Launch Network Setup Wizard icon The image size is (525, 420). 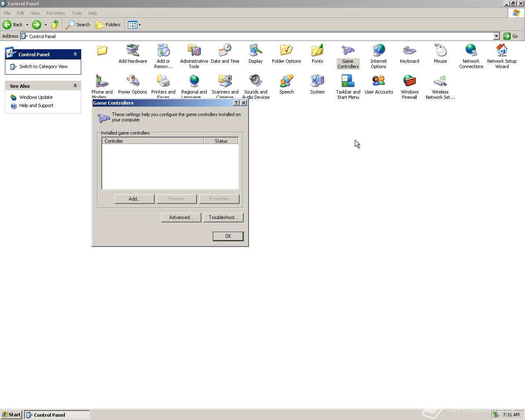(x=502, y=56)
